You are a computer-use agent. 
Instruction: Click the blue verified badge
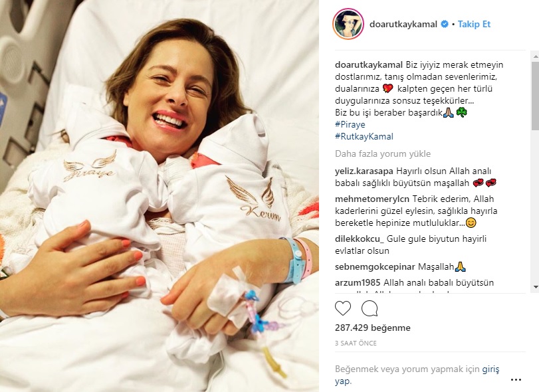click(x=445, y=24)
